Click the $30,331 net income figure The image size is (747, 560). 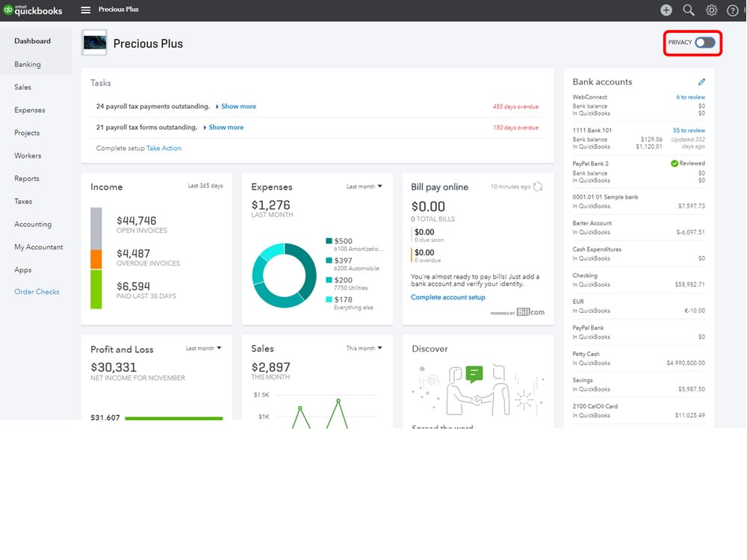[x=114, y=367]
